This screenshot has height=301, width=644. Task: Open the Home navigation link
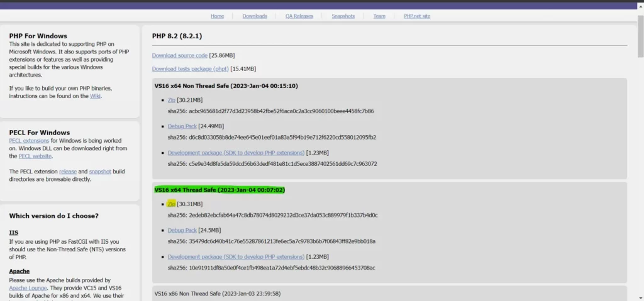pos(217,16)
